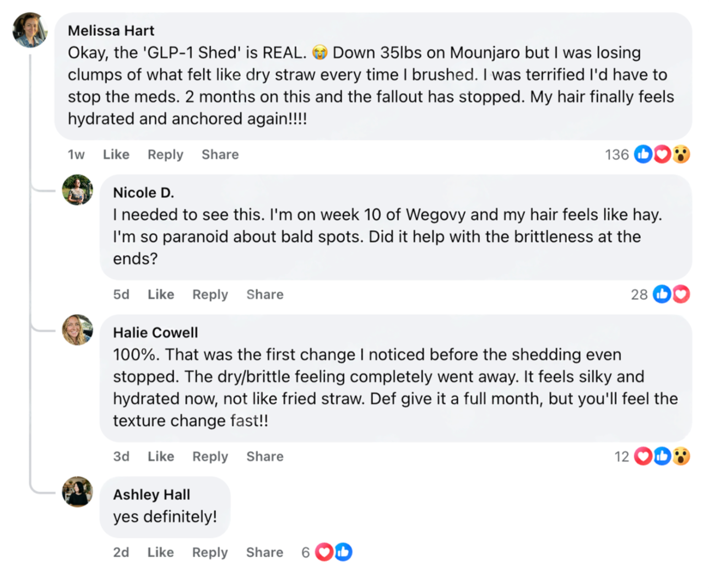Open Ashley Hall's profile avatar
The height and width of the screenshot is (588, 709).
tap(77, 492)
